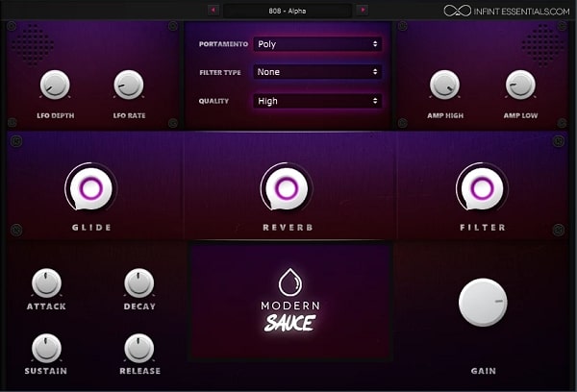This screenshot has height=392, width=577.
Task: Click the Release envelope knob
Action: pos(139,348)
